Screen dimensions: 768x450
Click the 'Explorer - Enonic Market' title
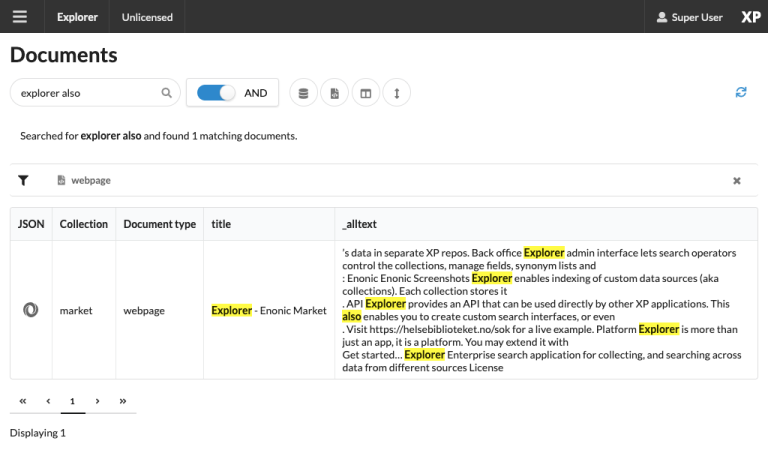[269, 310]
